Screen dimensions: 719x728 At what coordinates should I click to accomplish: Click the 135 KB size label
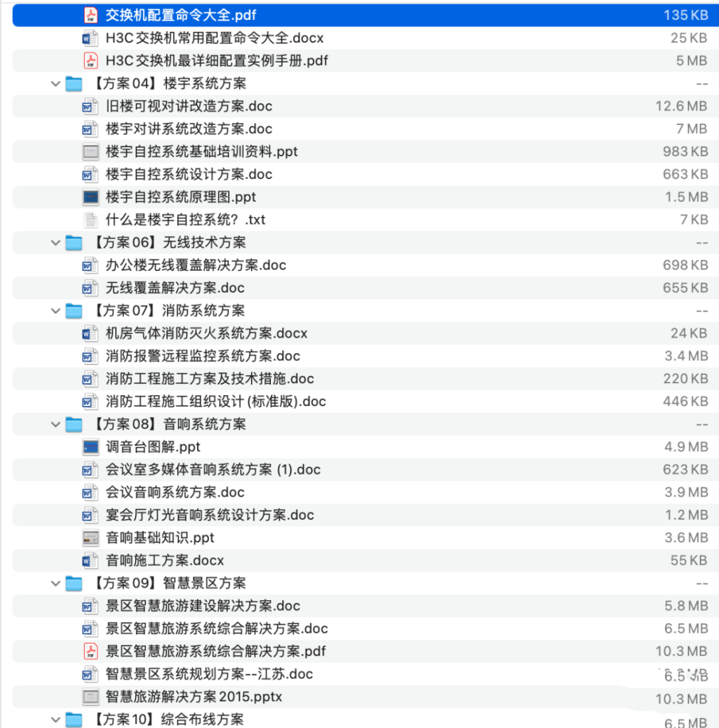click(686, 15)
